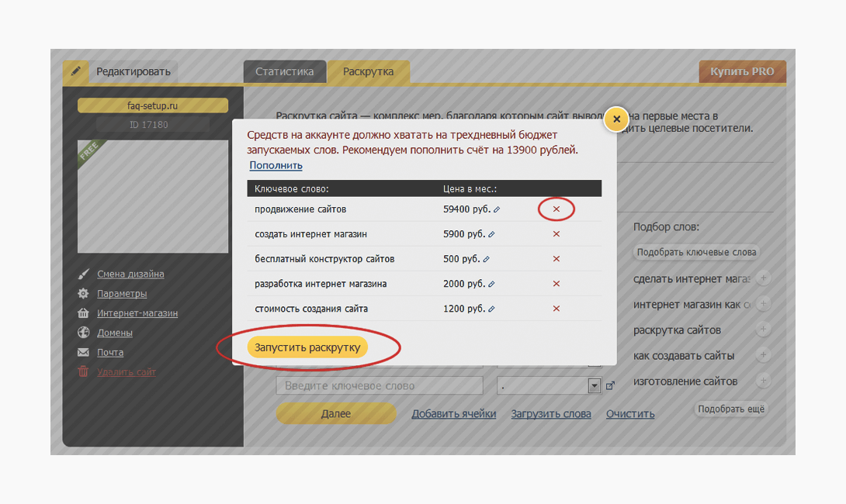Click the pencil icon beside Редактировать

pyautogui.click(x=75, y=71)
